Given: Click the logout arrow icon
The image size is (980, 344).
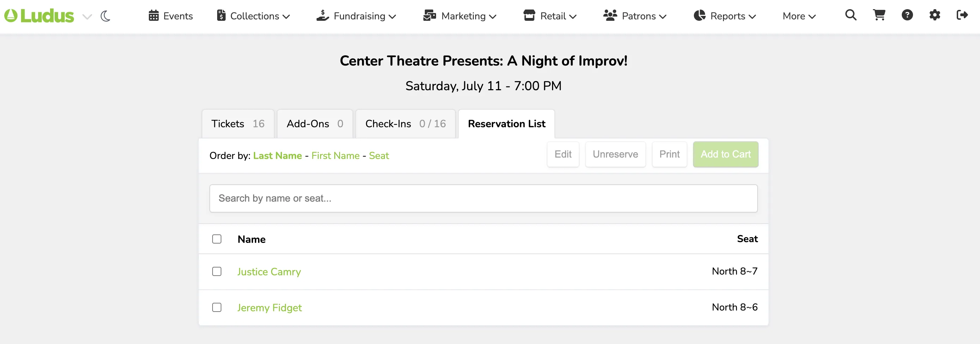Looking at the screenshot, I should pos(962,15).
